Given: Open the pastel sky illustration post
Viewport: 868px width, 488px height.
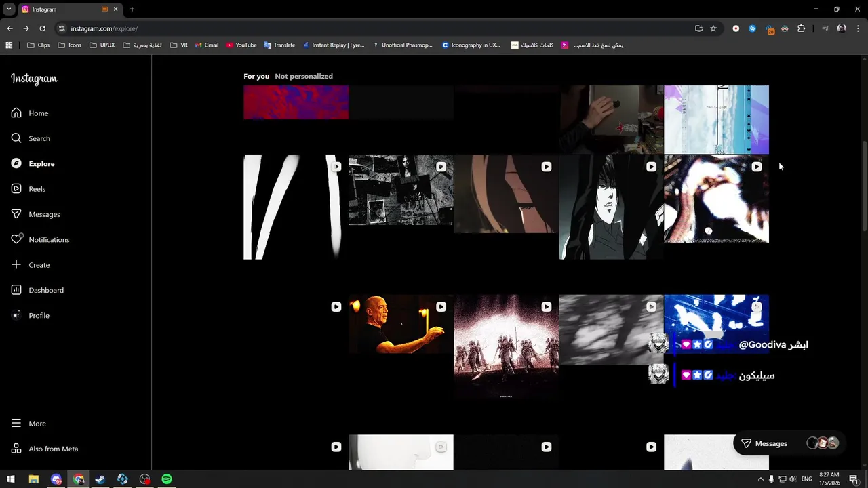Looking at the screenshot, I should click(x=716, y=120).
